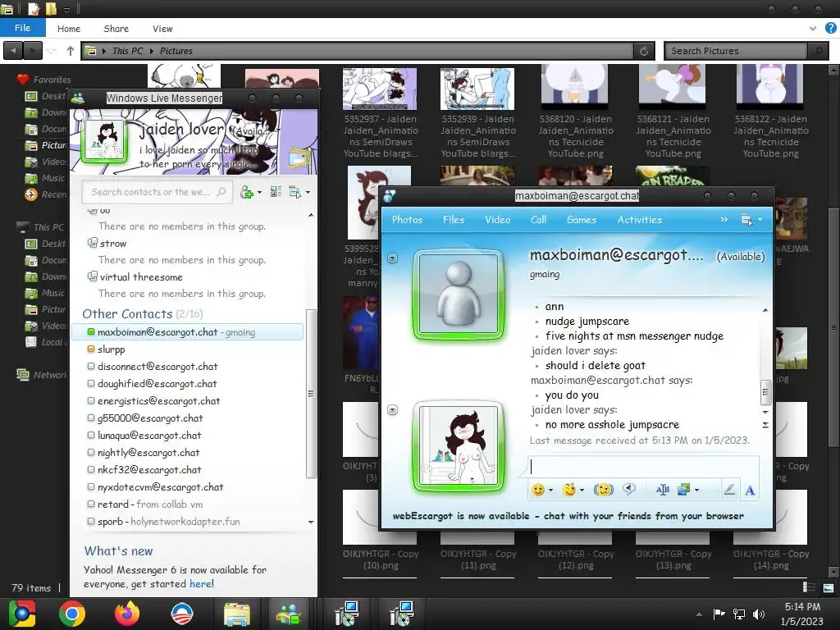Open Explorer help question mark icon
The height and width of the screenshot is (630, 840).
(830, 29)
